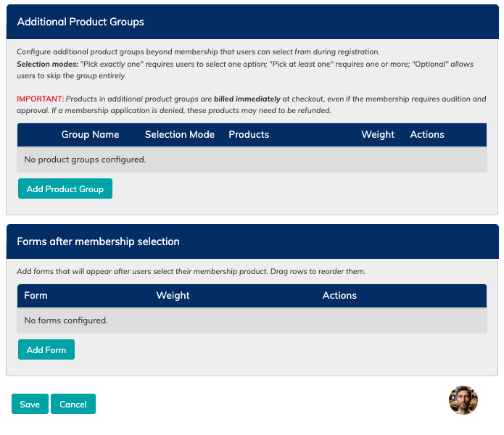This screenshot has width=504, height=435.
Task: Select the Selection Mode column header
Action: (x=180, y=134)
